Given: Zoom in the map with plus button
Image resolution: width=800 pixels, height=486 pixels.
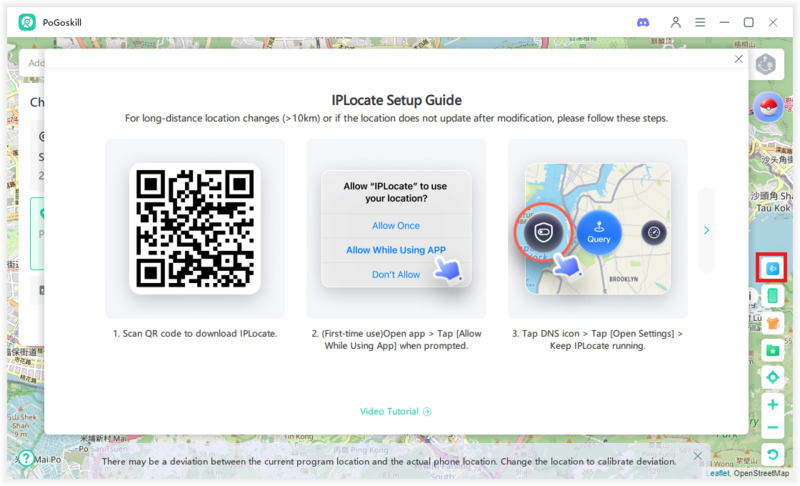Looking at the screenshot, I should pos(772,404).
